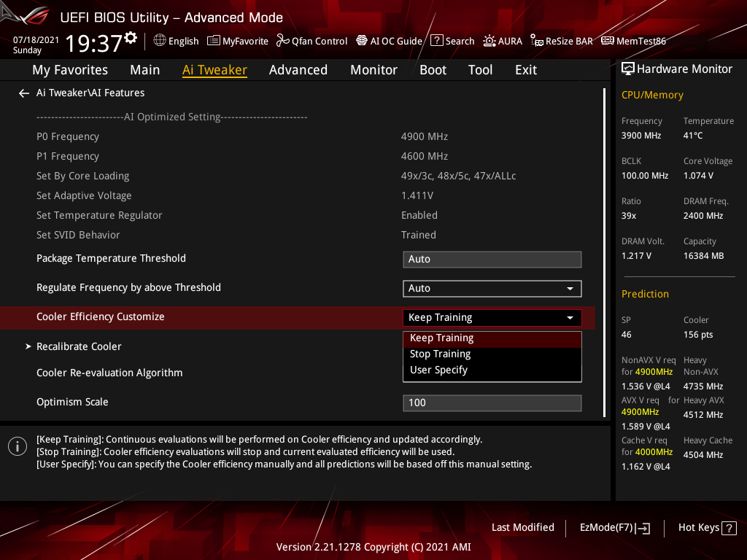This screenshot has width=747, height=560.
Task: Open AURA lighting settings
Action: [x=502, y=41]
